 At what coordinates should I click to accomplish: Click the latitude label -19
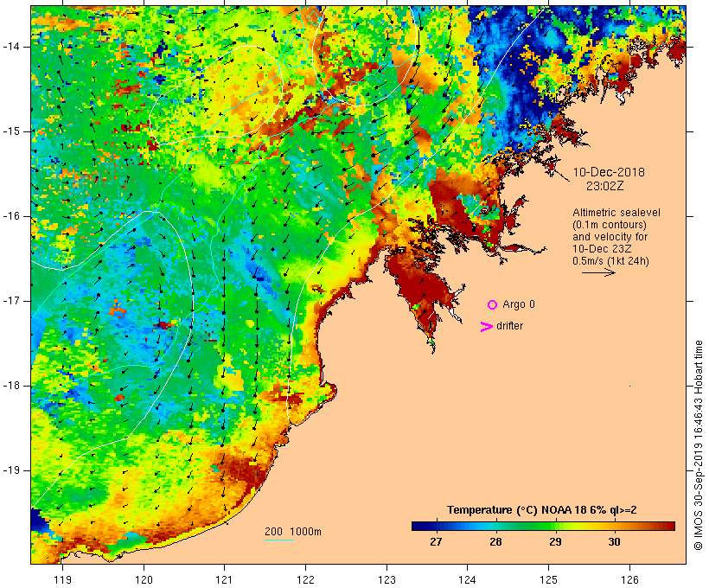coord(11,470)
